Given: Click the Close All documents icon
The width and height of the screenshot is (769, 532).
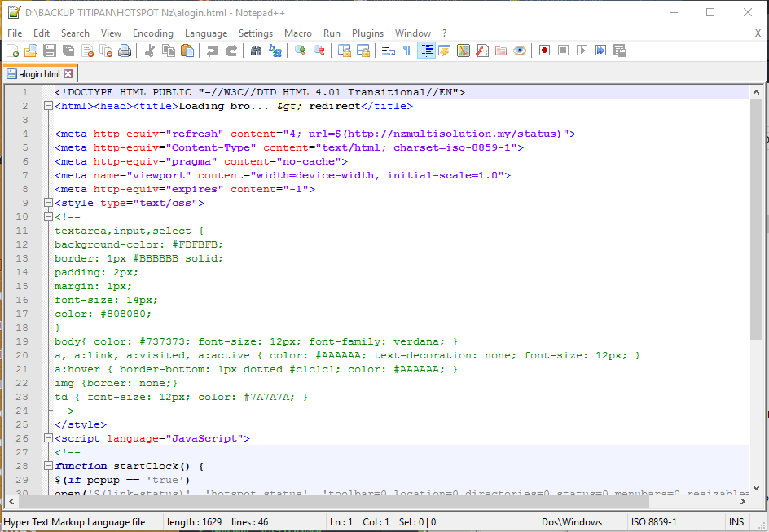Looking at the screenshot, I should 106,51.
